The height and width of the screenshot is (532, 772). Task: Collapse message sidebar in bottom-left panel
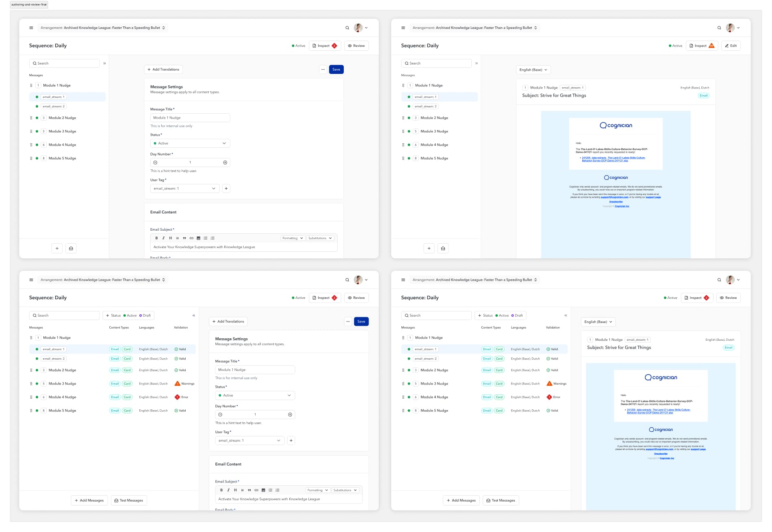(x=194, y=316)
